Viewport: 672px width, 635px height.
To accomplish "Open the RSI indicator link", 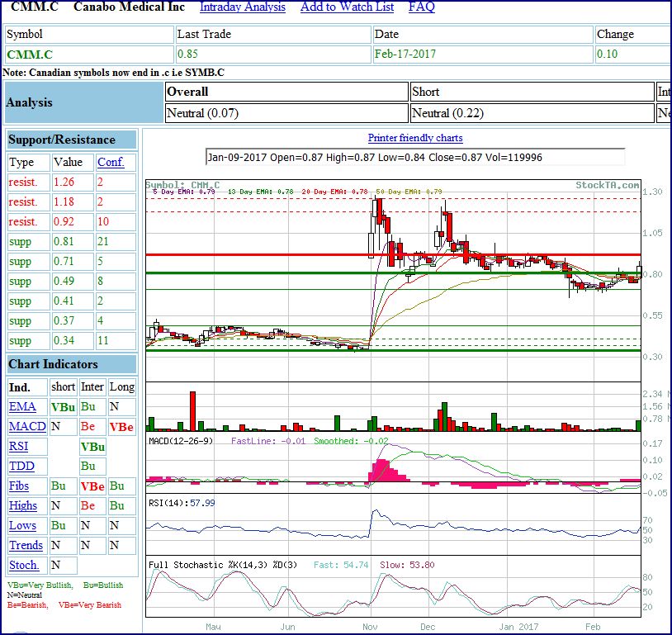I will point(18,447).
